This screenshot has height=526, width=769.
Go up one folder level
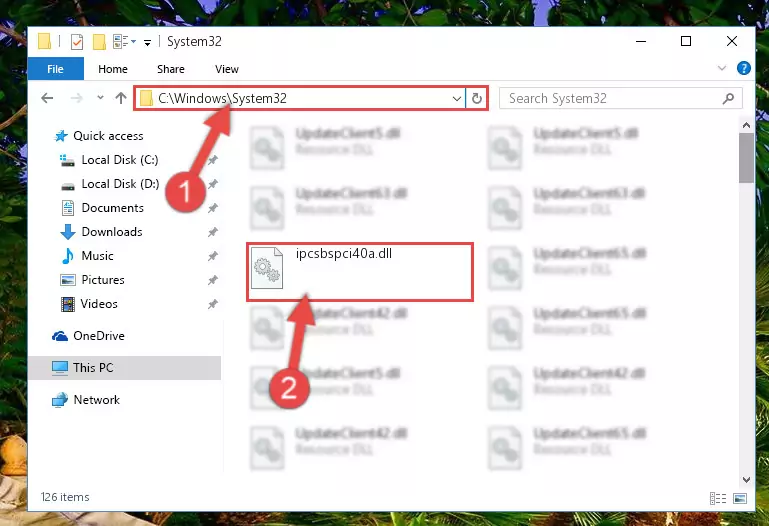(x=121, y=98)
